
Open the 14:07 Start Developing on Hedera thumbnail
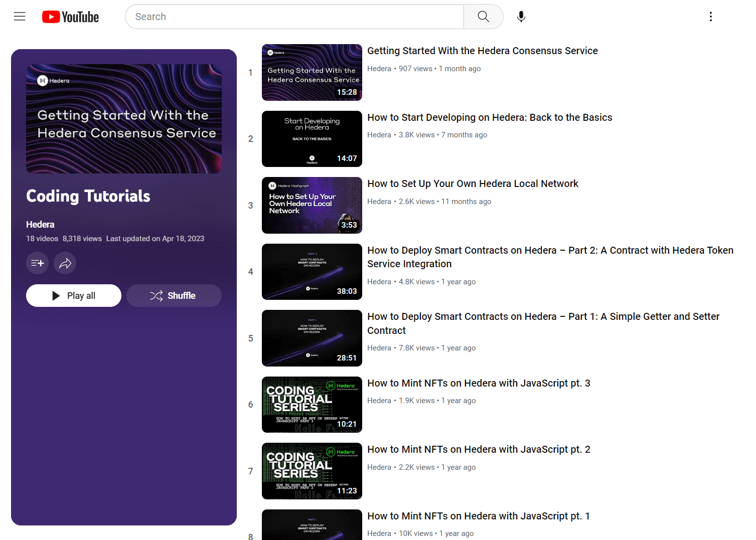point(312,139)
